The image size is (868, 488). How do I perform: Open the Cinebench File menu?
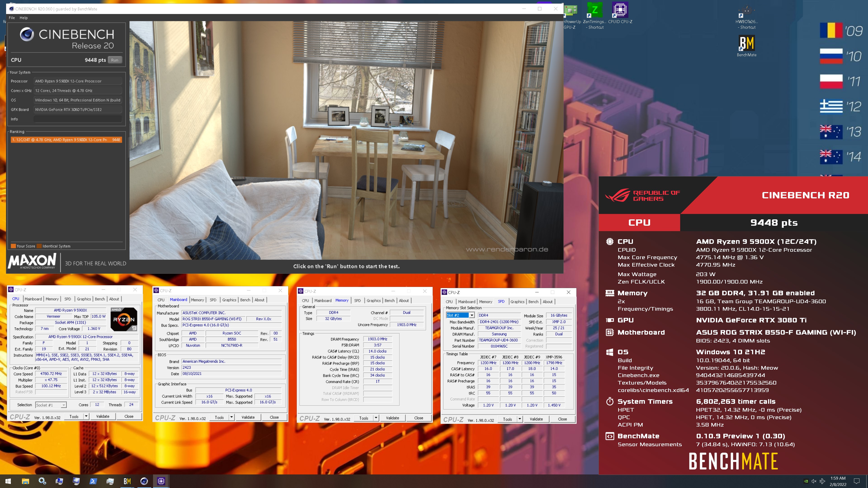(x=12, y=18)
